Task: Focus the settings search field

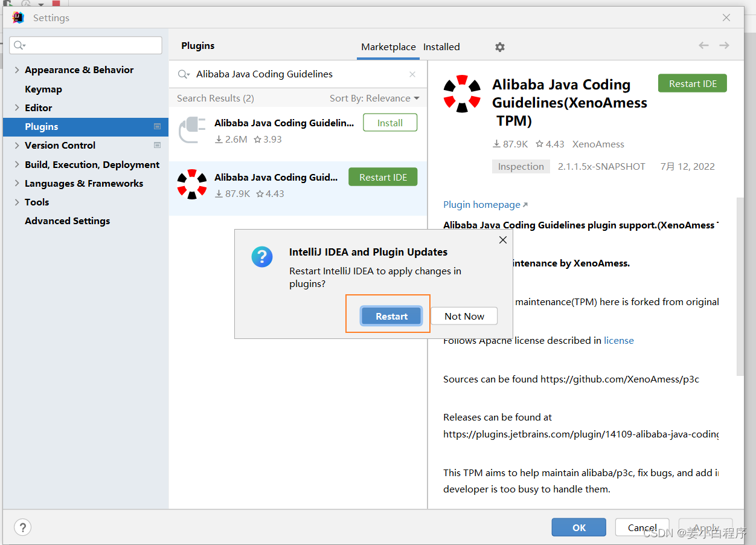Action: tap(86, 45)
